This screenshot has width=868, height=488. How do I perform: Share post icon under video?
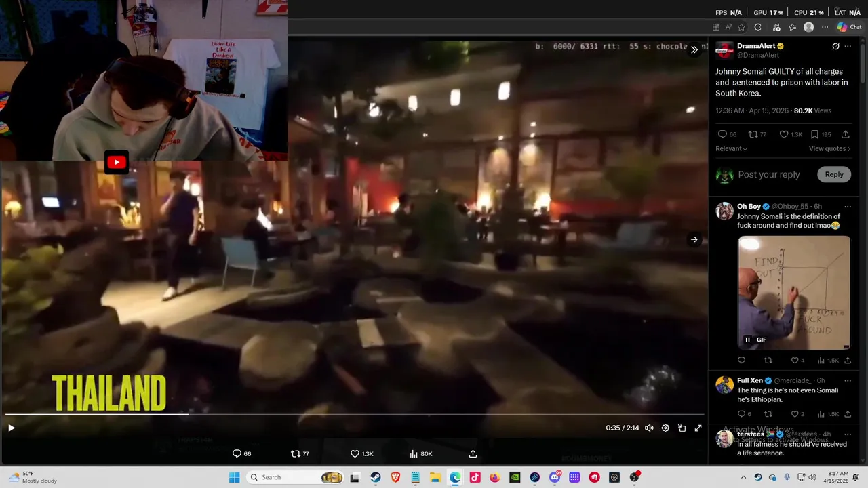pos(473,453)
